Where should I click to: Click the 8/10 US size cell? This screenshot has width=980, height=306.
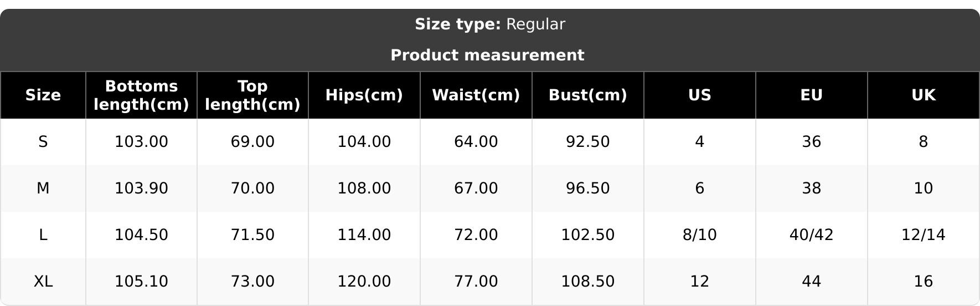tap(699, 235)
